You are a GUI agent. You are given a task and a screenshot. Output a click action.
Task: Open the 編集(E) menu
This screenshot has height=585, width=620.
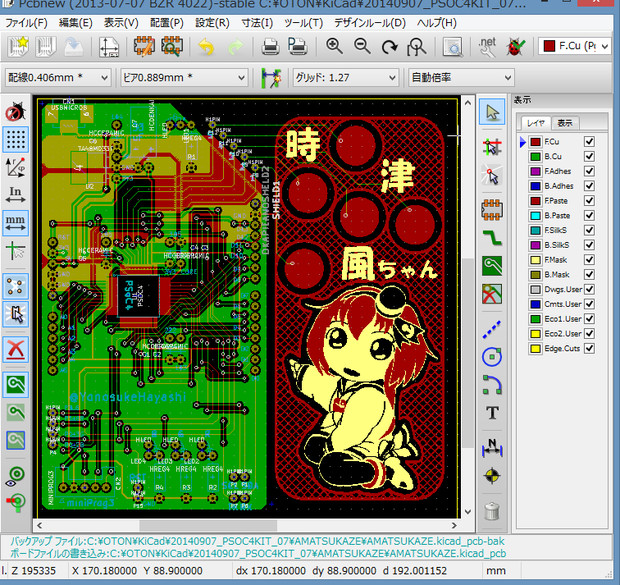click(76, 23)
